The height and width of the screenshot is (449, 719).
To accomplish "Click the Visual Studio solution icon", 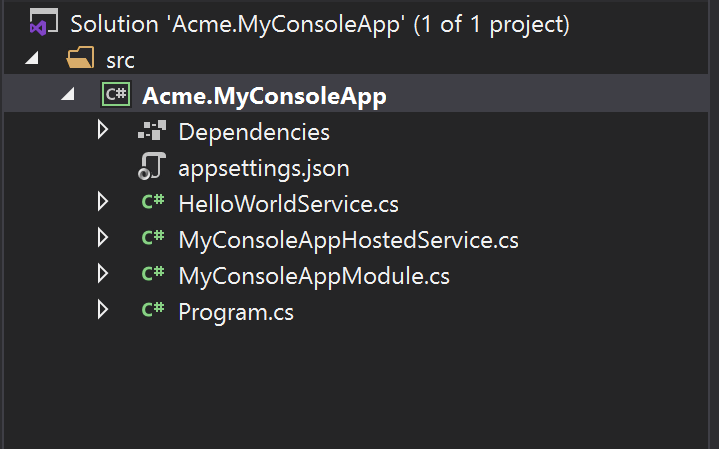I will coord(44,22).
